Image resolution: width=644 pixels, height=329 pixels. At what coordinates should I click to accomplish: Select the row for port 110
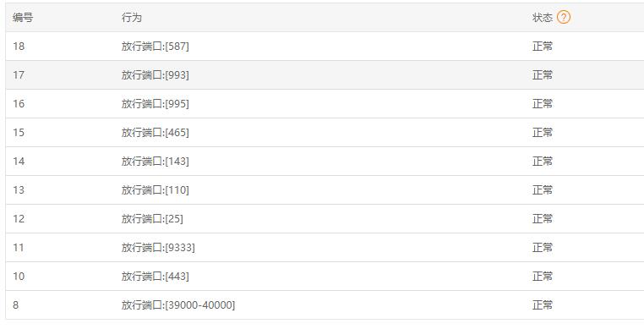(325, 190)
